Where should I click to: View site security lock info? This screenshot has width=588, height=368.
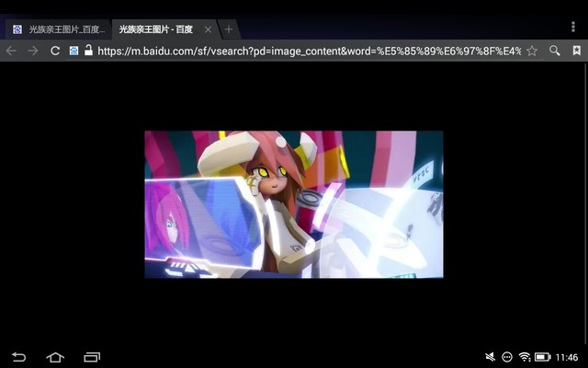tap(88, 51)
